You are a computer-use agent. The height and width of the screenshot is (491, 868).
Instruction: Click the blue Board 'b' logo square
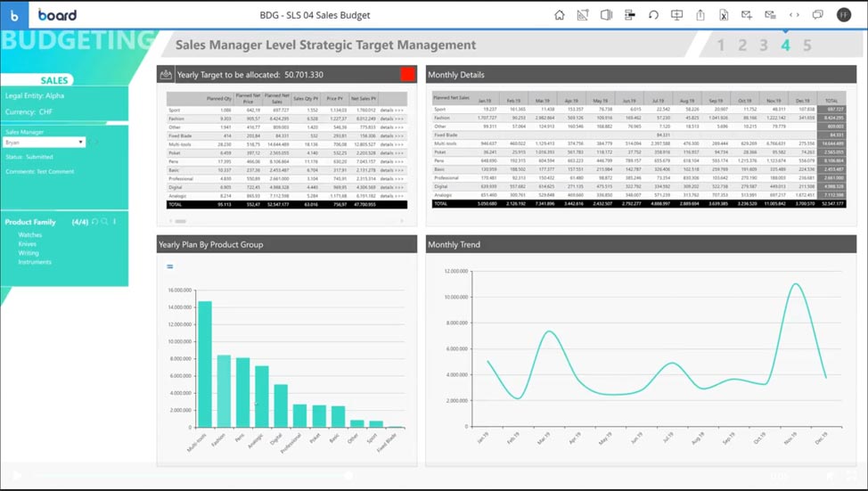tap(14, 15)
